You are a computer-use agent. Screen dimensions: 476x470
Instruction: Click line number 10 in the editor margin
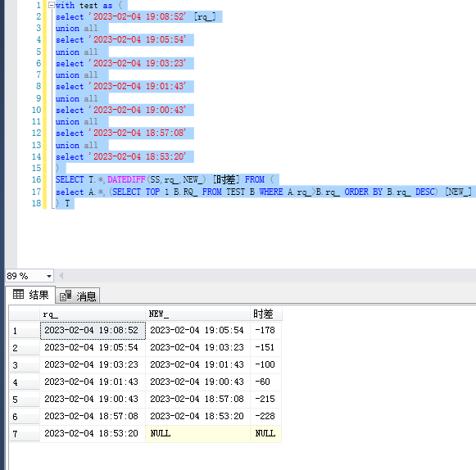pyautogui.click(x=36, y=111)
